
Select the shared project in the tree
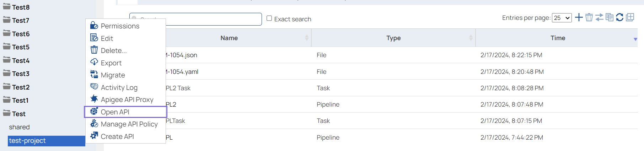click(20, 127)
